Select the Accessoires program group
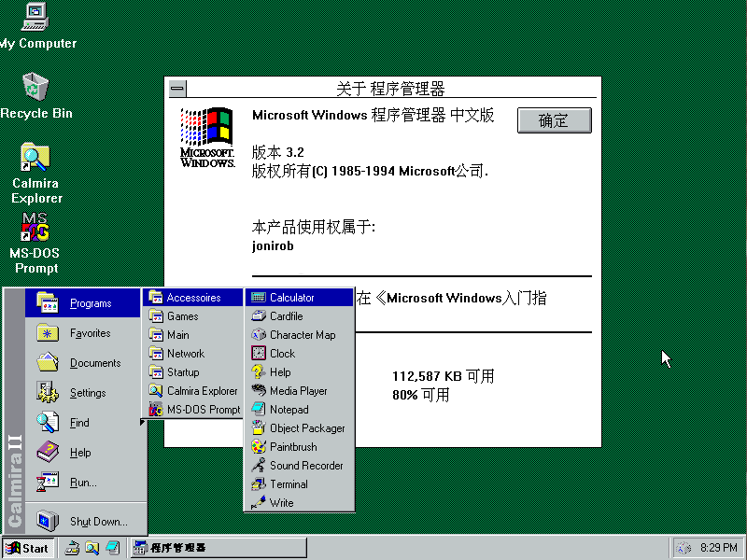747x560 pixels. (x=193, y=297)
